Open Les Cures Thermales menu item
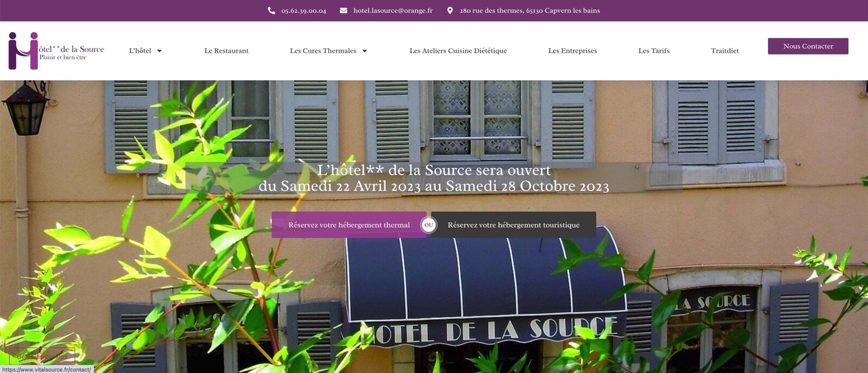 [323, 51]
